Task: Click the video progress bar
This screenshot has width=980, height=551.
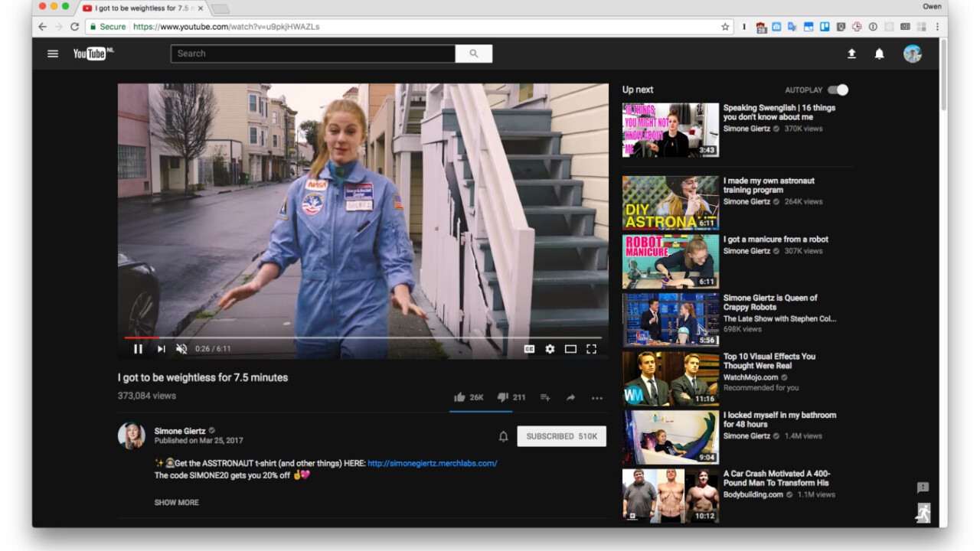Action: tap(363, 337)
